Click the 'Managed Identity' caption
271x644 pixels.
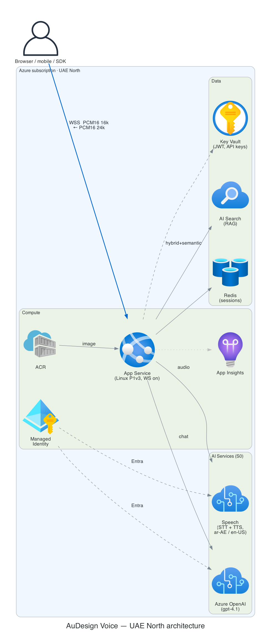coord(41,441)
